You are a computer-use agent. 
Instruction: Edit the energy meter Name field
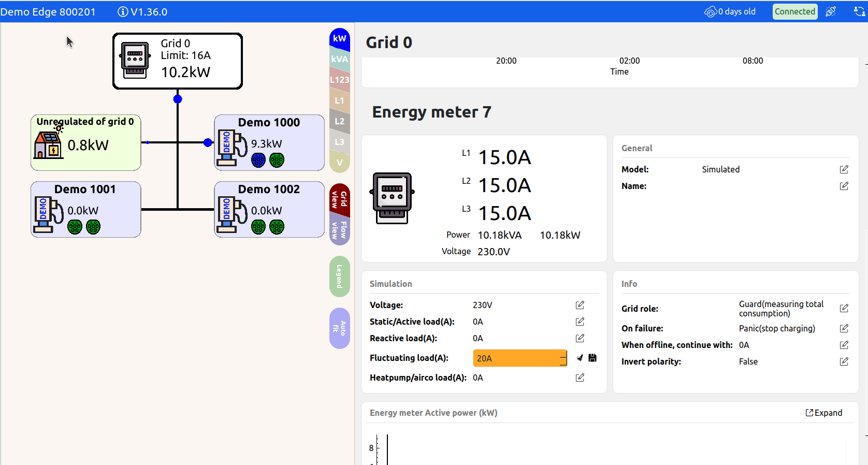click(844, 186)
